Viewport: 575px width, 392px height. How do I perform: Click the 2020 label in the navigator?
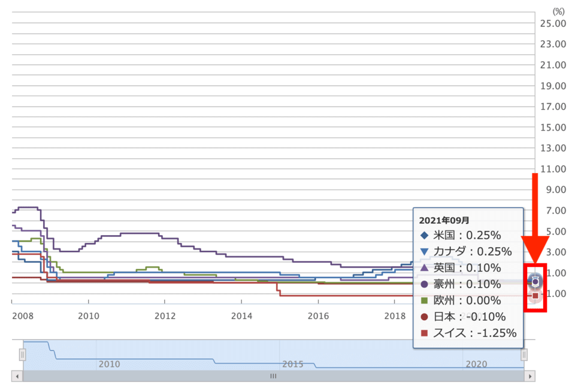click(x=476, y=364)
